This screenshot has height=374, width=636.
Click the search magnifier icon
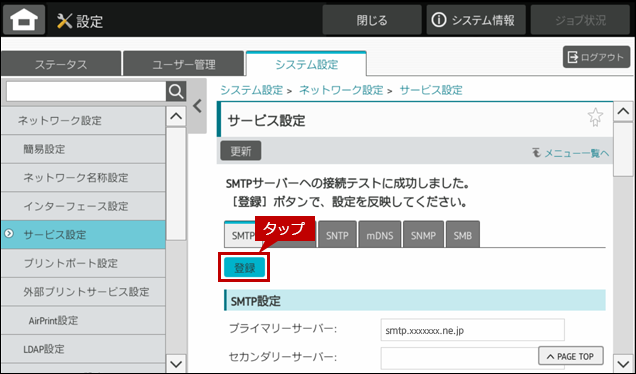pos(176,92)
